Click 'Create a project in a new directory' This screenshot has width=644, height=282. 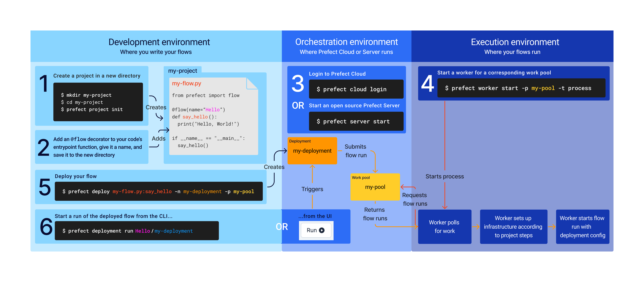(97, 76)
